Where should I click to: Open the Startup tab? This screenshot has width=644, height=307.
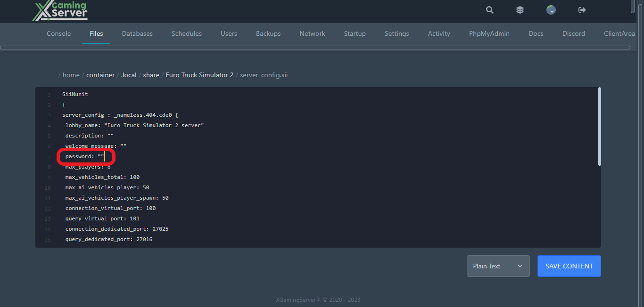pos(355,33)
